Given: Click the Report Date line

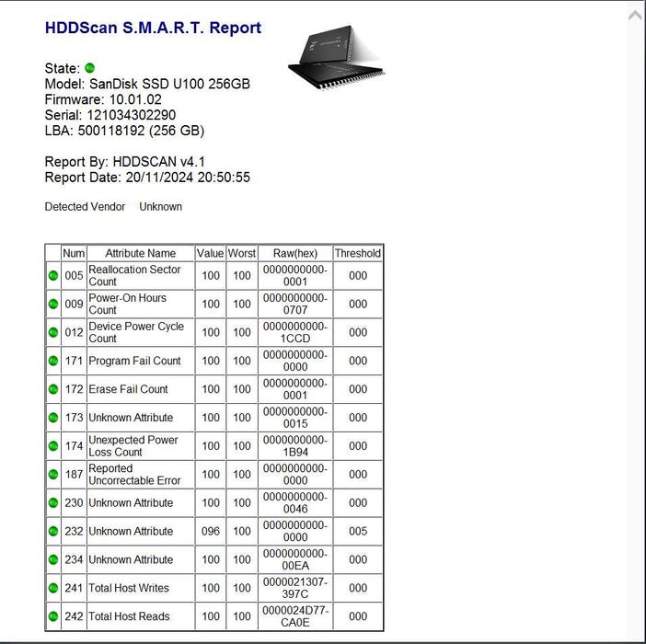Looking at the screenshot, I should (x=147, y=178).
